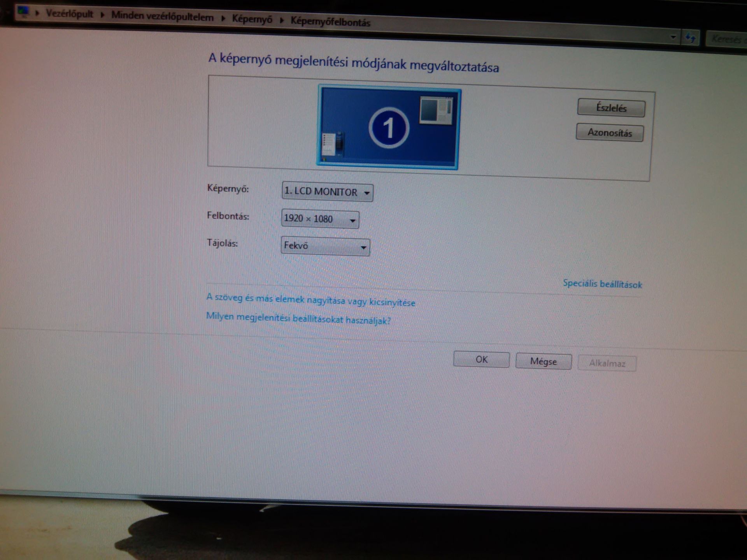Click the text enlarging or shrinking link
Viewport: 747px width, 560px height.
click(x=310, y=300)
